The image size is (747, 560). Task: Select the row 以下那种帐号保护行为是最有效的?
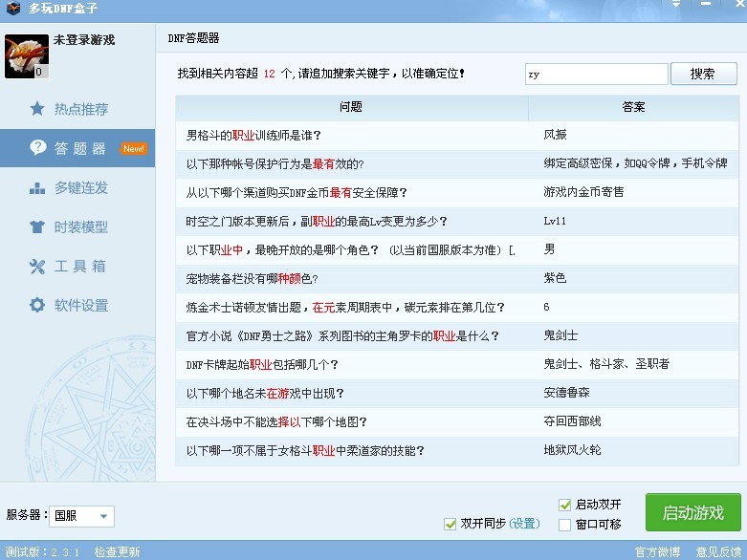pyautogui.click(x=457, y=164)
